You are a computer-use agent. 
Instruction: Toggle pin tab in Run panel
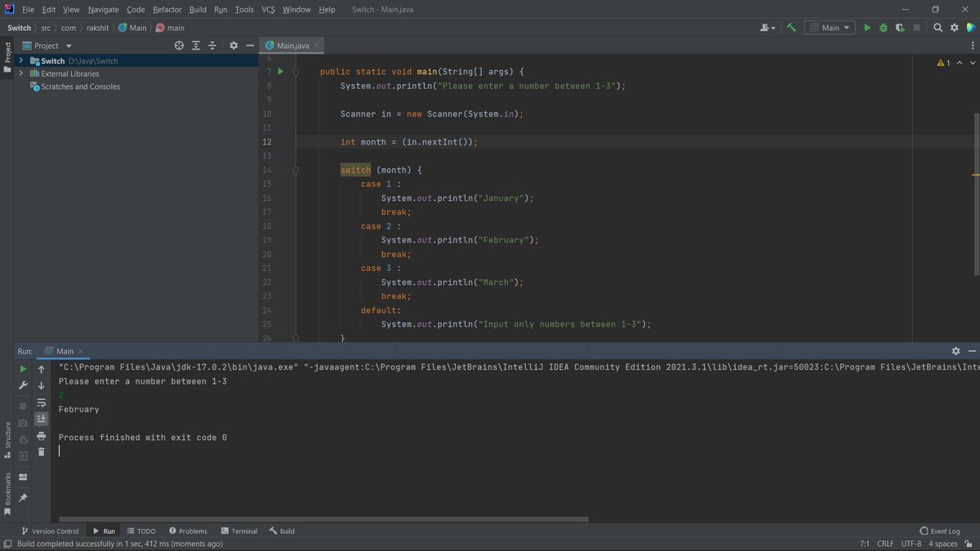(x=23, y=497)
